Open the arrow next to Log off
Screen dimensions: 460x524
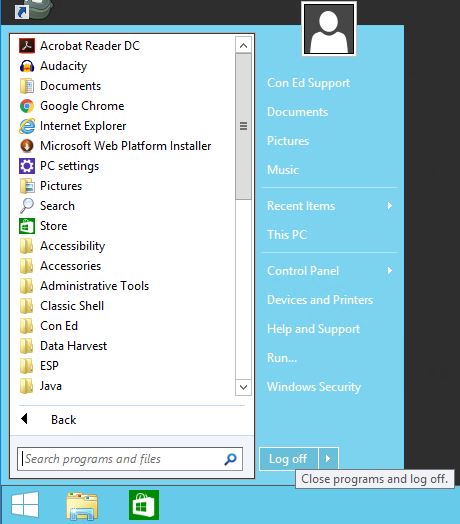click(x=328, y=458)
